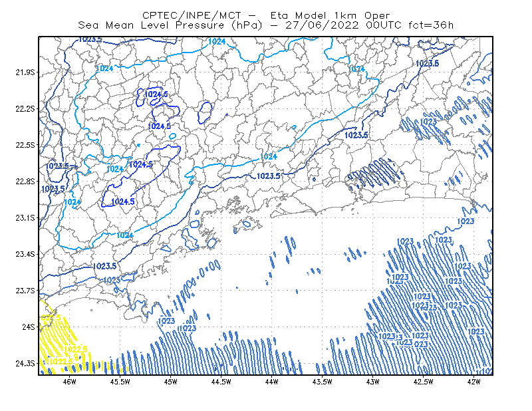This screenshot has height=411, width=532.
Task: Click the 43.5W longitude axis label
Action: point(322,382)
